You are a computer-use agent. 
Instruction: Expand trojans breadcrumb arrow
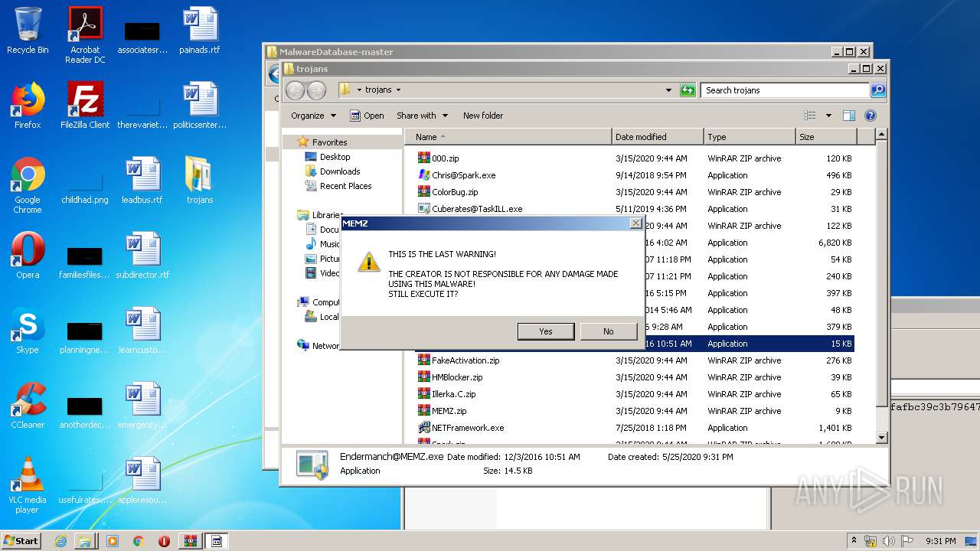click(x=399, y=90)
